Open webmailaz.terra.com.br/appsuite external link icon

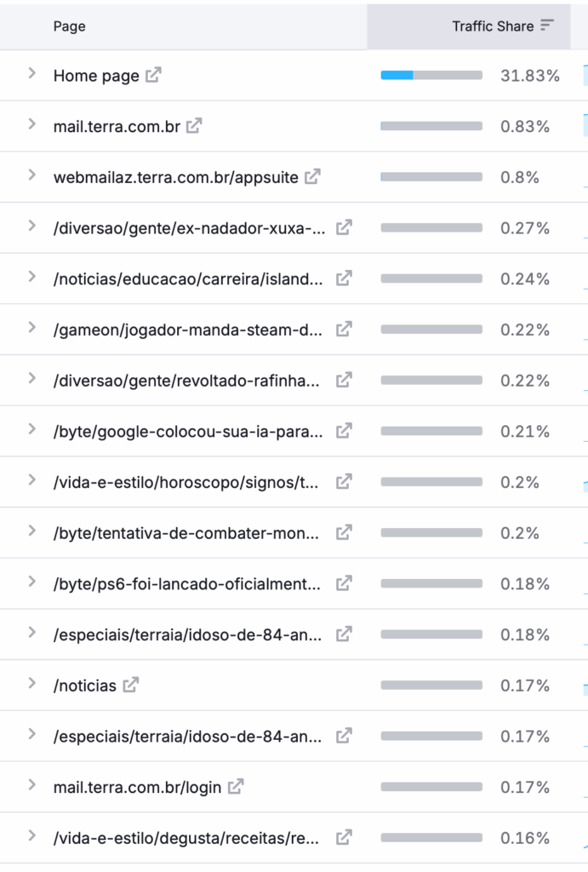(313, 177)
